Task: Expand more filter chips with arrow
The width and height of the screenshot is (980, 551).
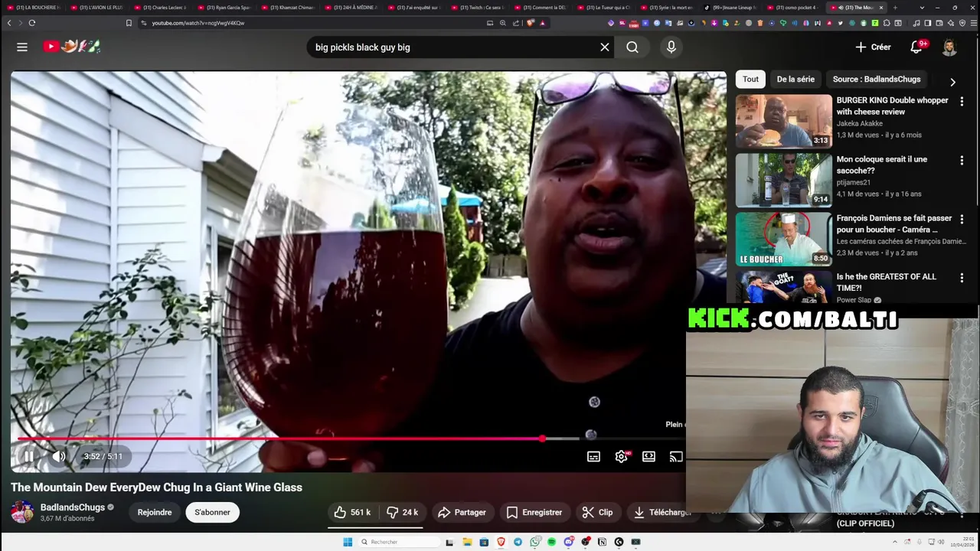Action: coord(952,82)
